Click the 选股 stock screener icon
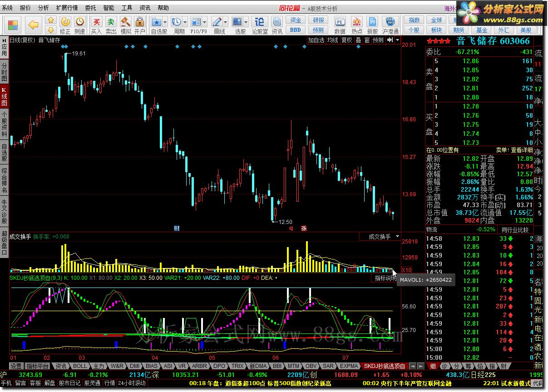Viewport: 548px width, 392px height. click(237, 21)
